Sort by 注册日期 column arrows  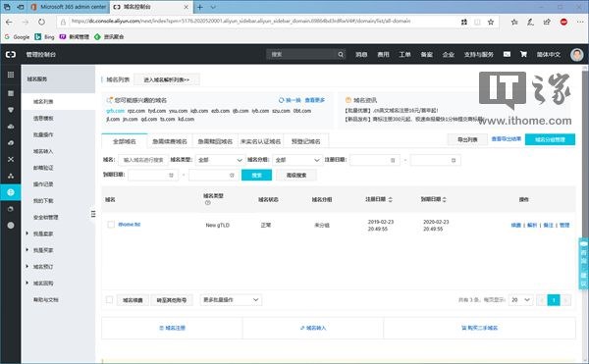click(x=391, y=199)
